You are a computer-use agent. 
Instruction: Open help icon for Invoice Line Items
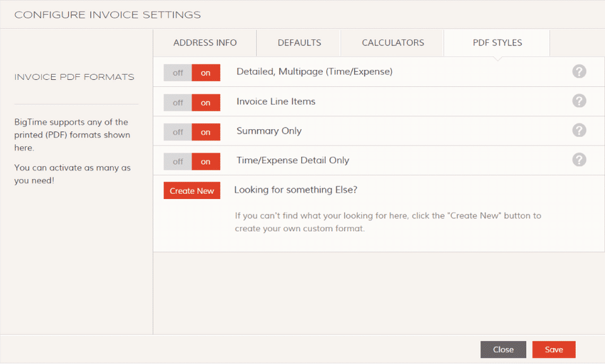tap(579, 101)
